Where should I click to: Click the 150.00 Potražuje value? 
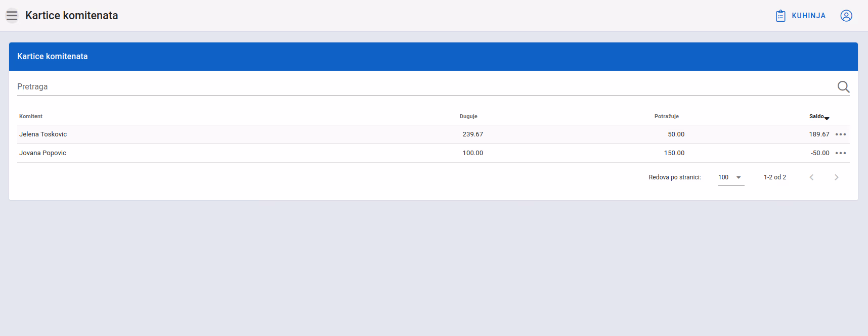click(674, 153)
